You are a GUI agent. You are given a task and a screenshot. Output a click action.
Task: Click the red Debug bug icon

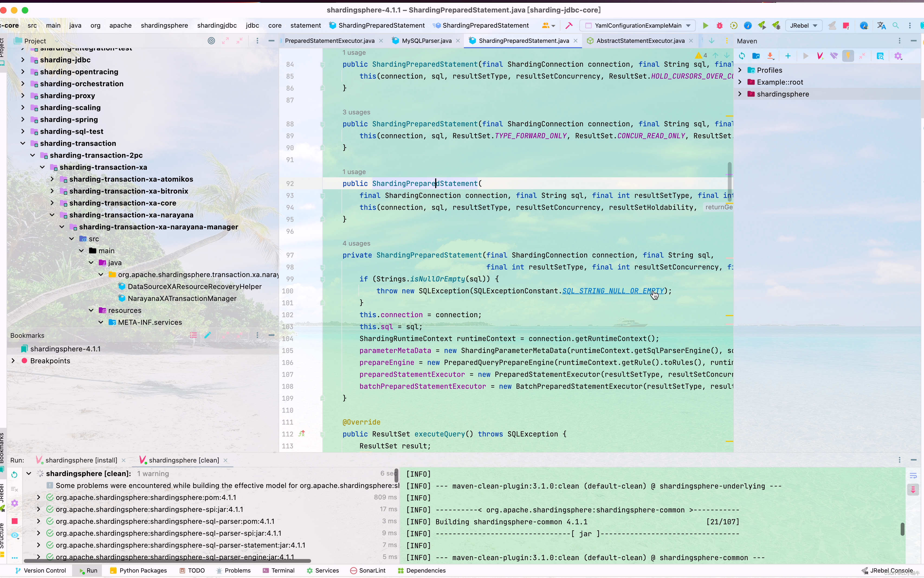point(720,25)
